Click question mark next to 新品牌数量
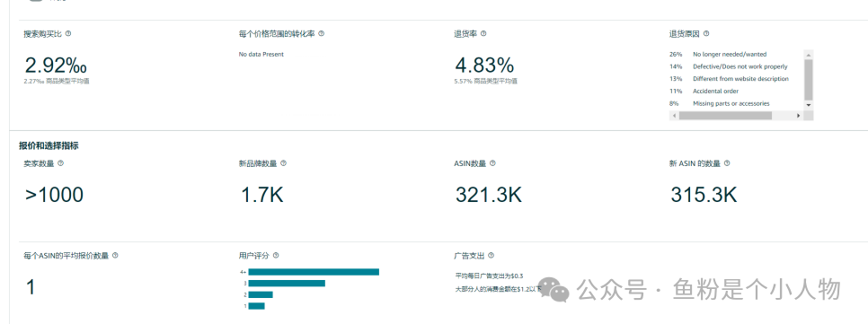 coord(283,163)
